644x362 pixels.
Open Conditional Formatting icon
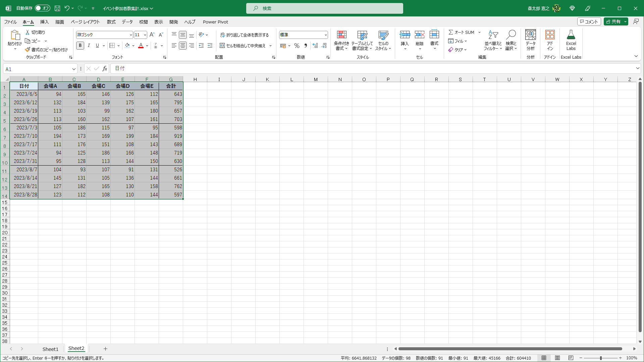341,35
